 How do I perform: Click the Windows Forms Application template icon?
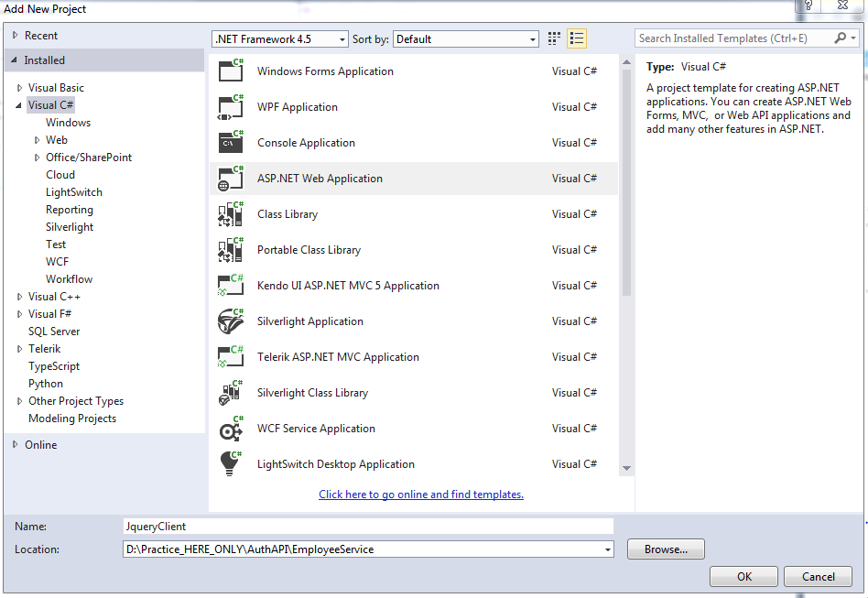[231, 71]
